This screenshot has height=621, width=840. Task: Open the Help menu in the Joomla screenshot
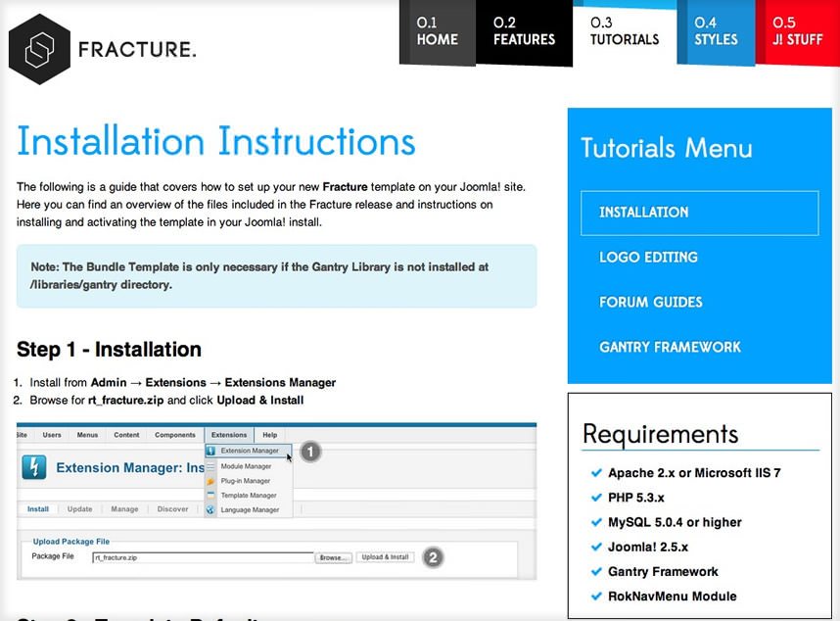click(x=270, y=435)
